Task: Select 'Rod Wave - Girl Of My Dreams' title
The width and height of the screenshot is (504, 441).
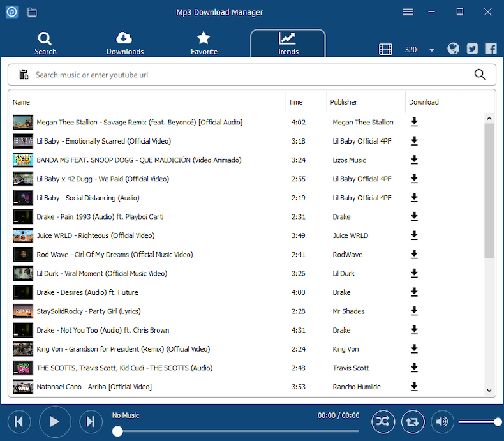Action: tap(114, 254)
